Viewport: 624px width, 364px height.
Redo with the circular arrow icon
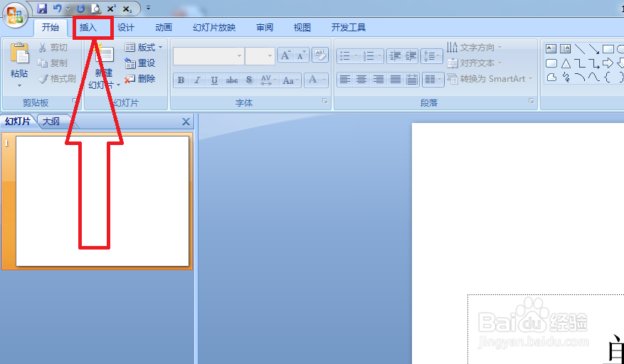[81, 9]
